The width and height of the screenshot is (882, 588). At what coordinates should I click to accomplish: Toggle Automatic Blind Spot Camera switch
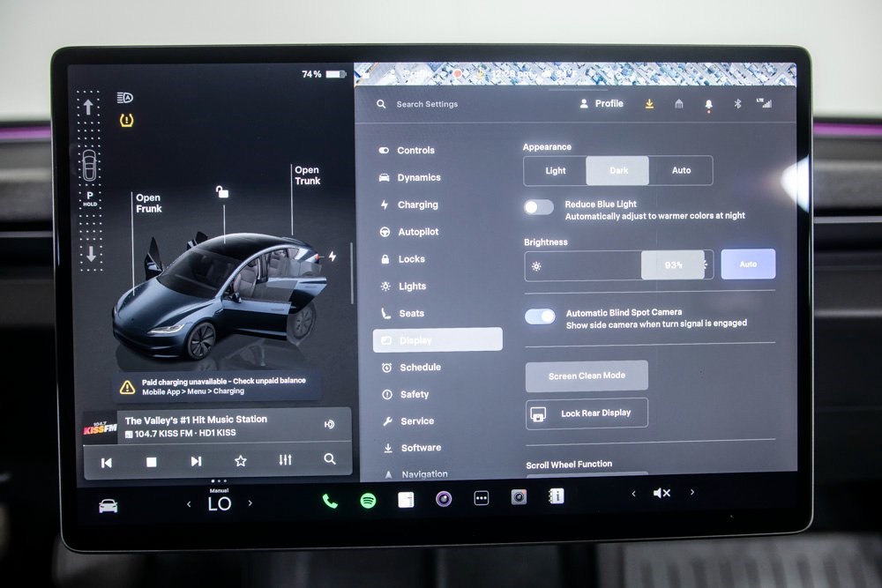[540, 316]
